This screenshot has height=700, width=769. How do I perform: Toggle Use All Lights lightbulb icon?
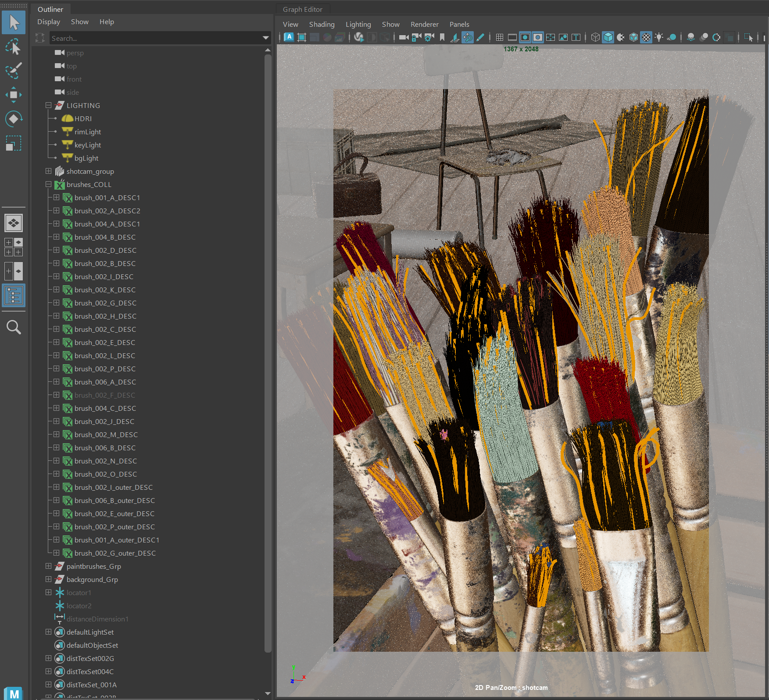pos(659,38)
